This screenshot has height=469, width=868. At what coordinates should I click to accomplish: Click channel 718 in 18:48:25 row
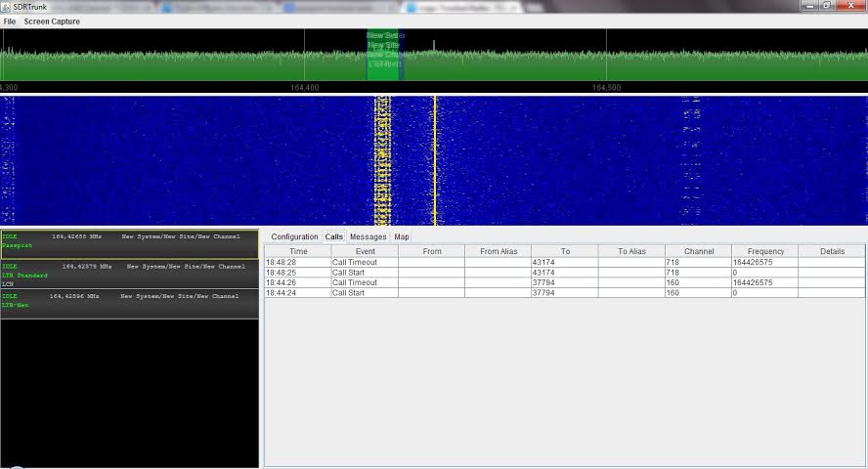pos(699,273)
